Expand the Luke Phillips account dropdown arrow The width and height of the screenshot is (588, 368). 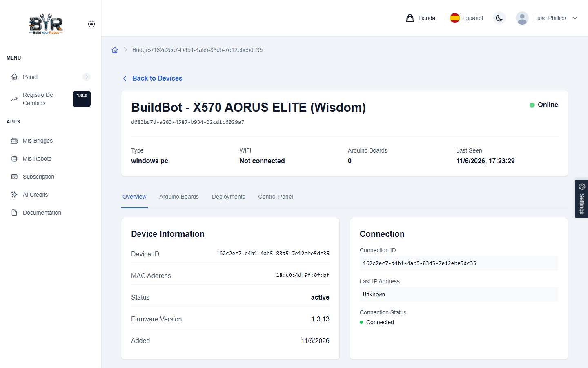tap(575, 18)
